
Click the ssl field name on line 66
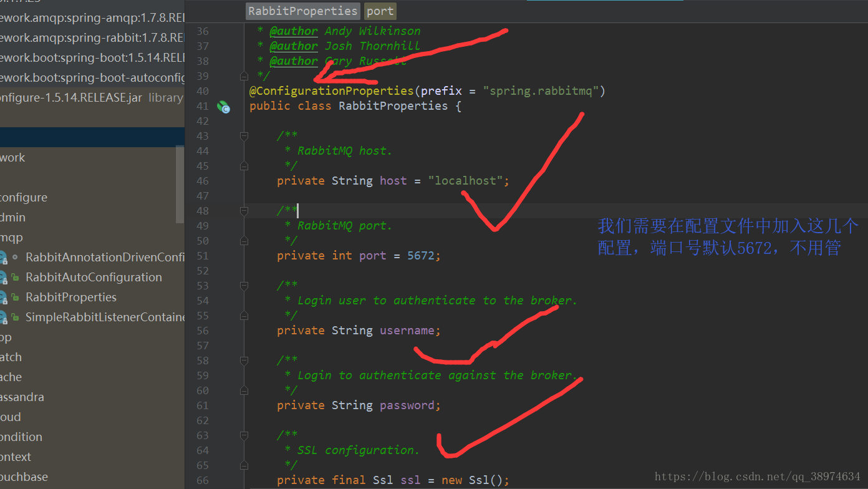click(x=411, y=480)
